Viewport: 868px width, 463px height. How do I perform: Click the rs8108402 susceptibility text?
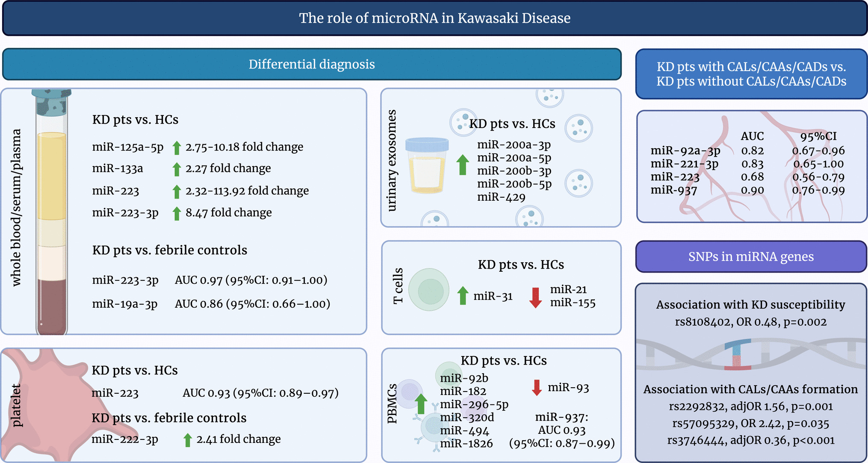pyautogui.click(x=750, y=322)
